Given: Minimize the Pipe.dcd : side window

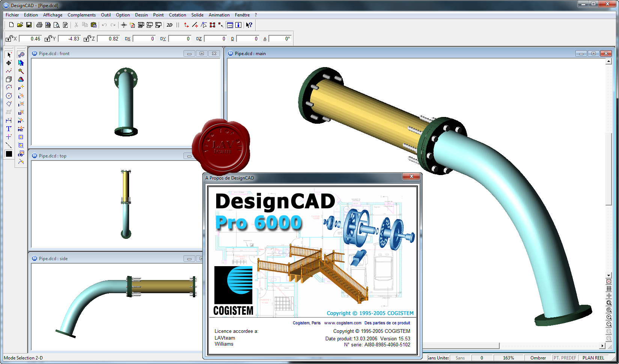Looking at the screenshot, I should [189, 259].
